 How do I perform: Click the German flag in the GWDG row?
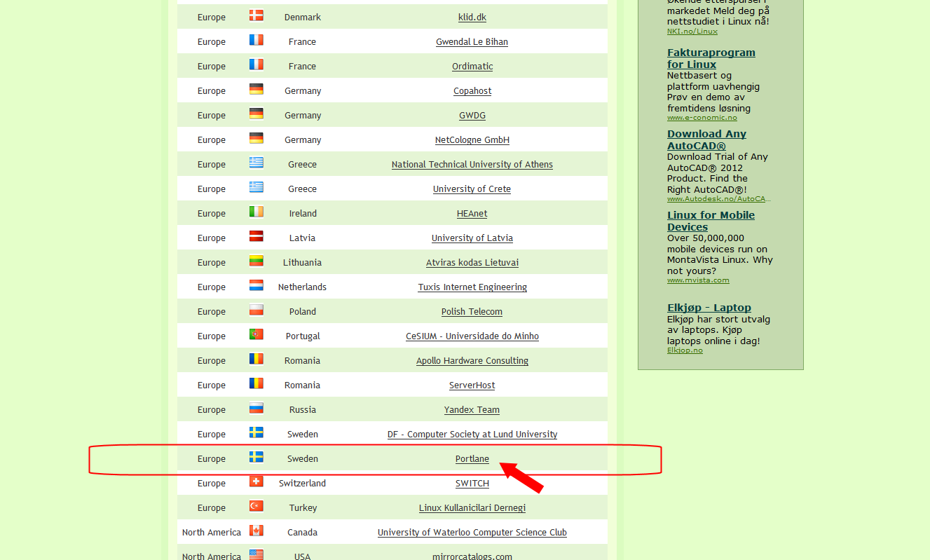point(257,114)
